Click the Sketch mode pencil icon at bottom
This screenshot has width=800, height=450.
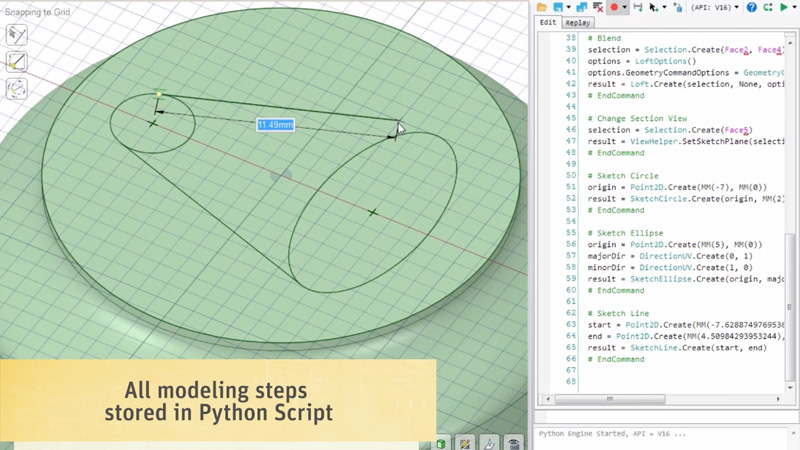pos(465,443)
